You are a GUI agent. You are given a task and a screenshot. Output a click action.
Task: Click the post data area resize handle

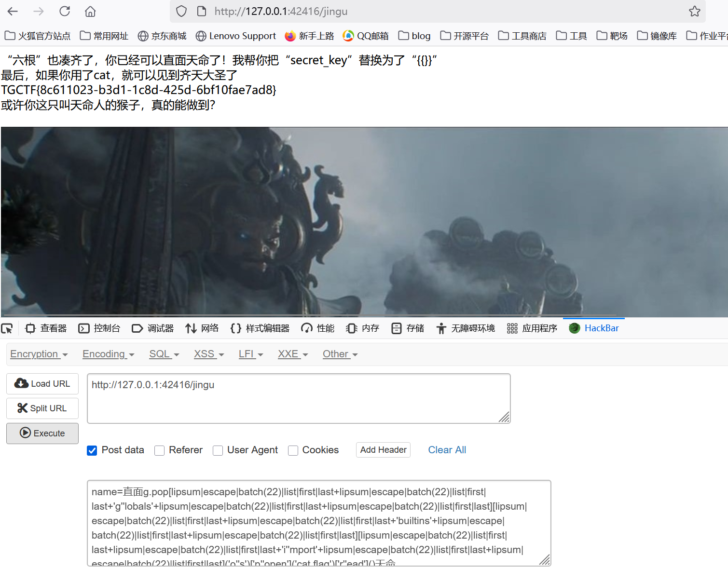click(545, 560)
